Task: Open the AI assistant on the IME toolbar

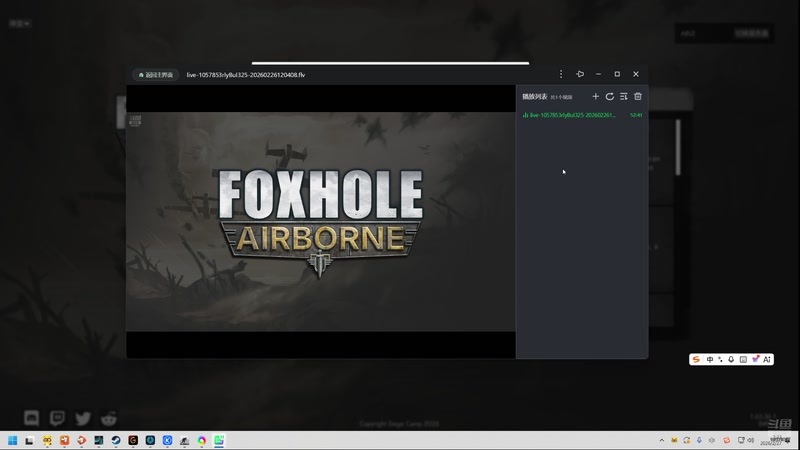Action: coord(767,360)
